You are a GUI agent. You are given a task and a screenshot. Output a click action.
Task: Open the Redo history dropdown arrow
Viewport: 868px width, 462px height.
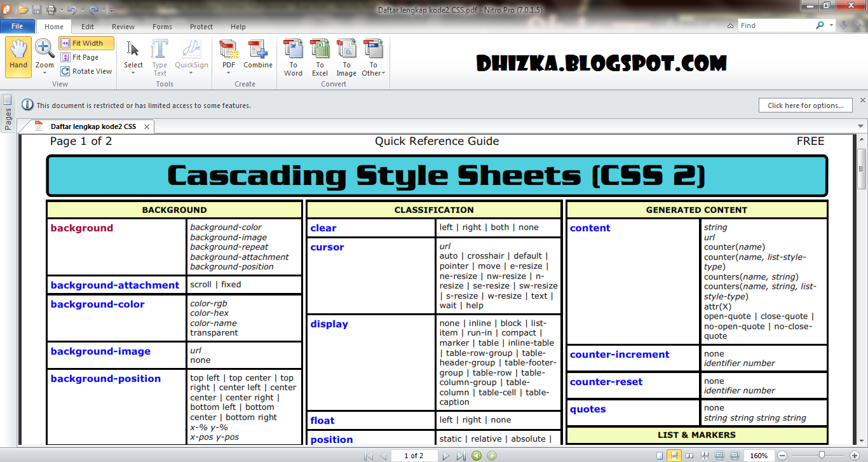click(x=104, y=10)
